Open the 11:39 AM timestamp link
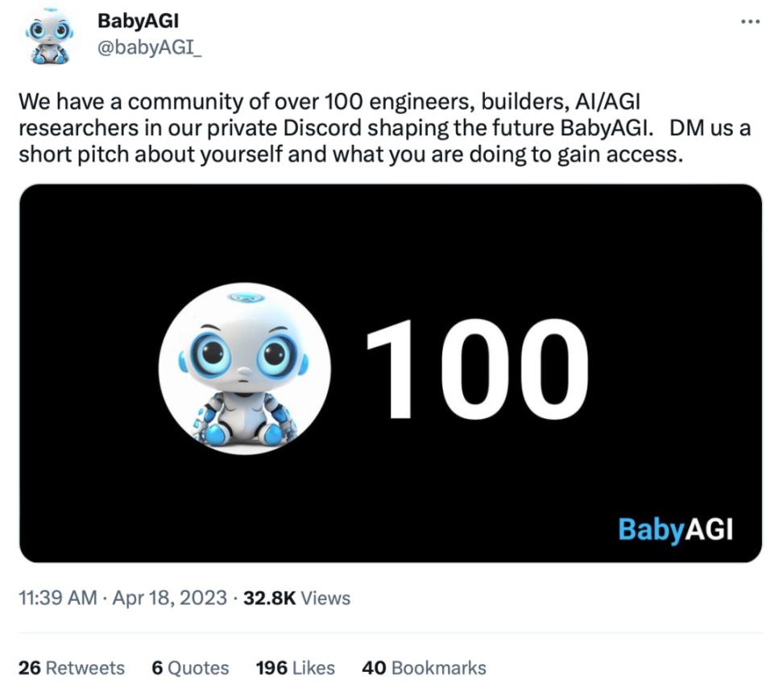The image size is (783, 700). 56,599
